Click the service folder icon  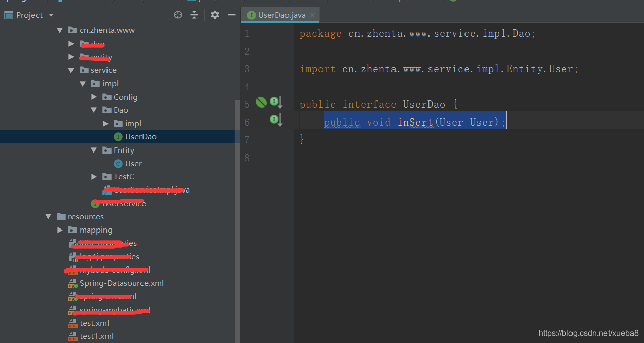(84, 70)
